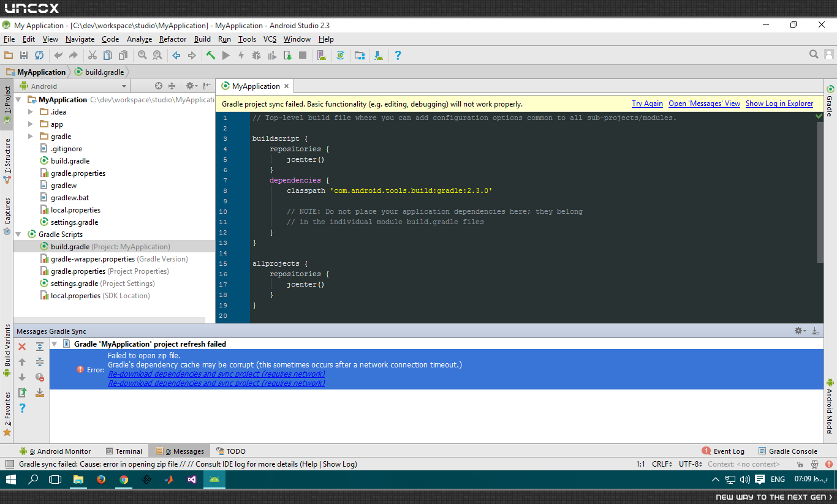Viewport: 837px width, 504px height.
Task: Close the MyApplication editor tab
Action: [286, 86]
